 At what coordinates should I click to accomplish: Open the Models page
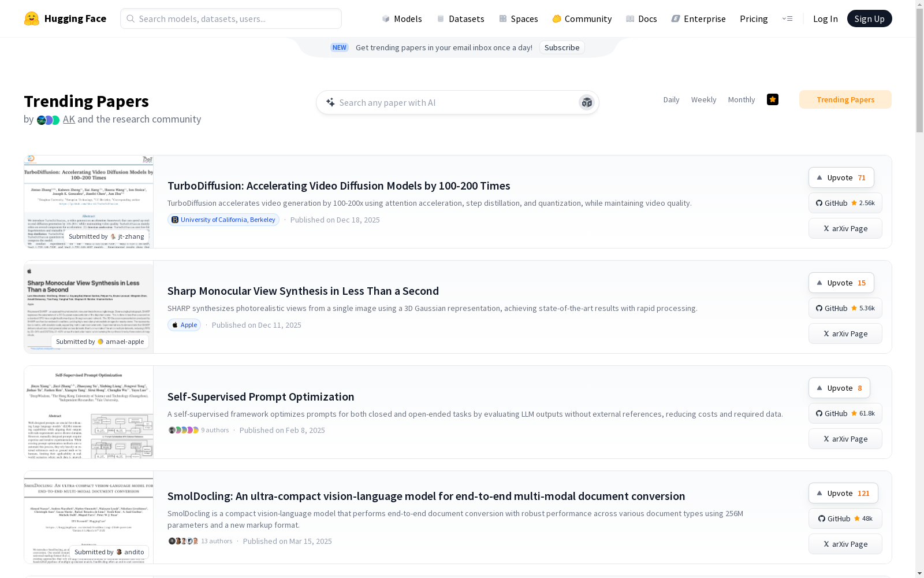402,18
